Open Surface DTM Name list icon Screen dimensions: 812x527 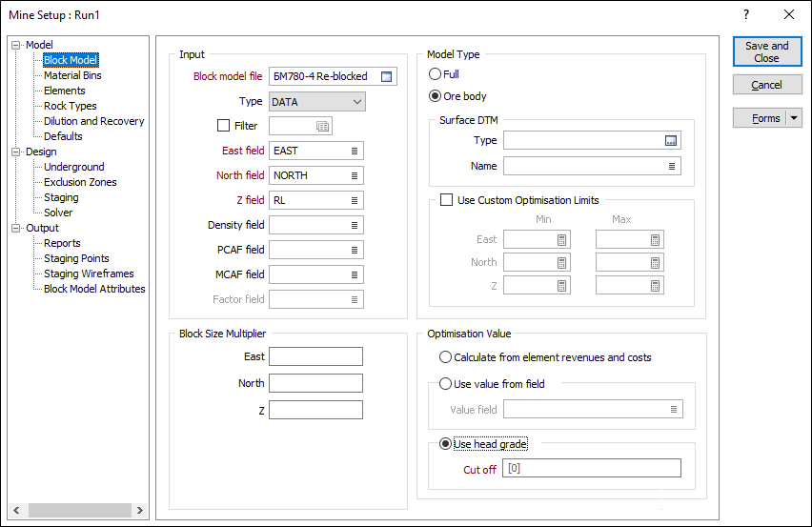point(672,166)
